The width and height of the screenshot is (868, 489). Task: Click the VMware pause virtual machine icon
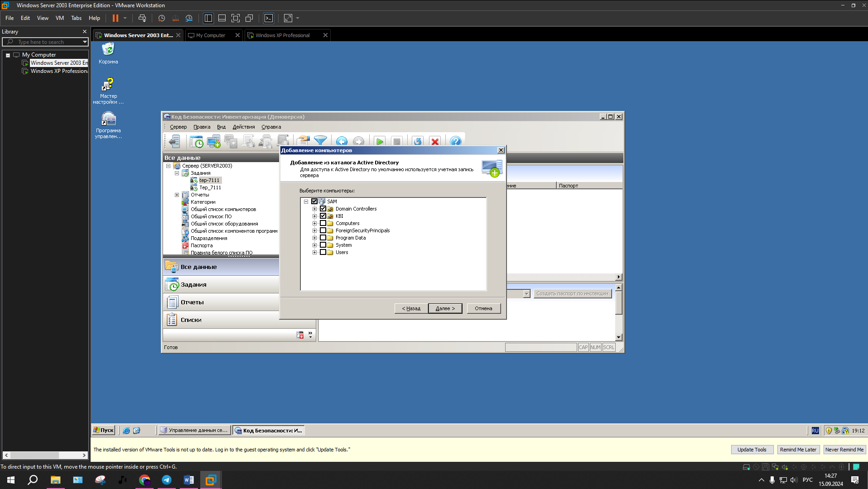(x=116, y=18)
